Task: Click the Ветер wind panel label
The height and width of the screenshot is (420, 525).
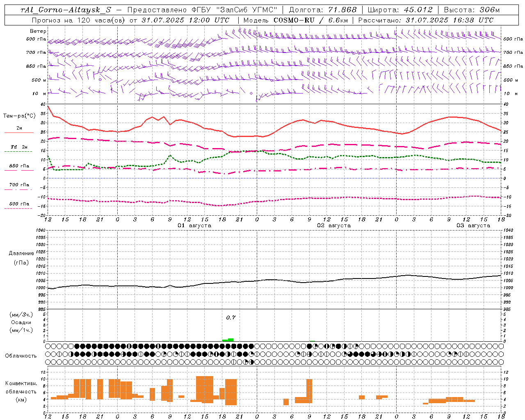Action: tap(38, 31)
